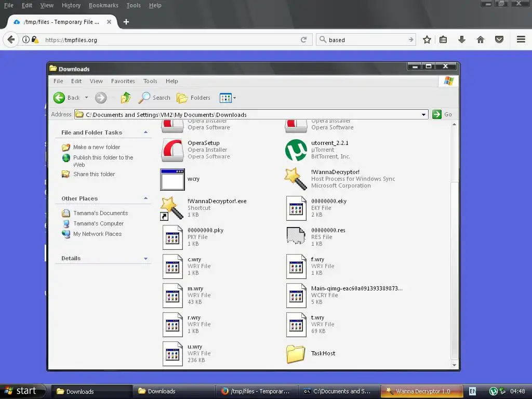The image size is (532, 399).
Task: Bookmark this page with the star icon
Action: [x=427, y=39]
